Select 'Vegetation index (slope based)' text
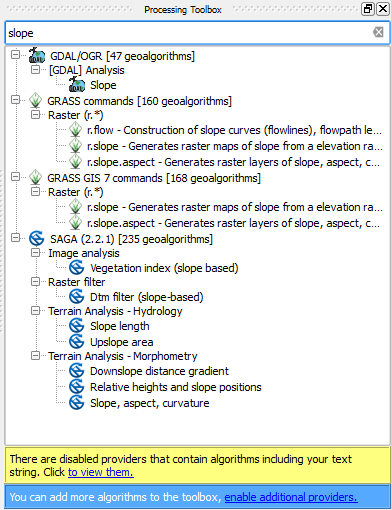Viewport: 392px width, 510px height. point(164,268)
